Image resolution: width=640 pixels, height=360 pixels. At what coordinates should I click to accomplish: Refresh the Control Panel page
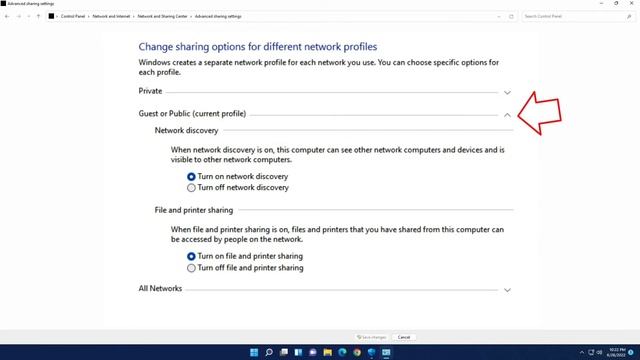tap(511, 17)
